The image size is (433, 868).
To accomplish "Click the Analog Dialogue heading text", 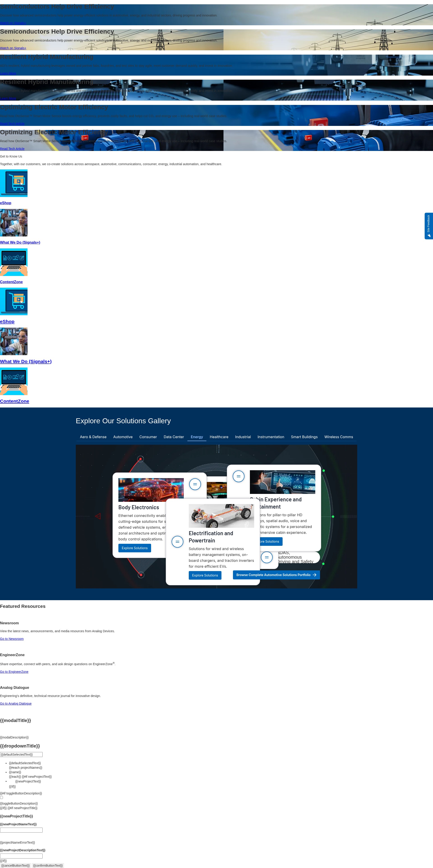I will click(x=14, y=687).
